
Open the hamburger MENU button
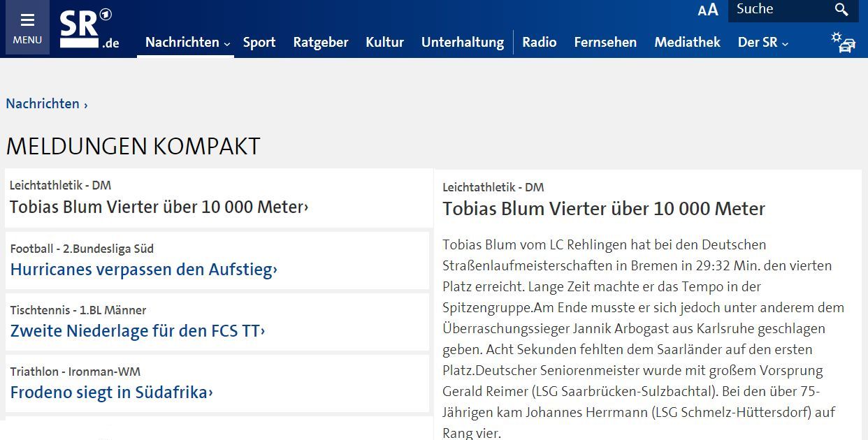(x=27, y=27)
